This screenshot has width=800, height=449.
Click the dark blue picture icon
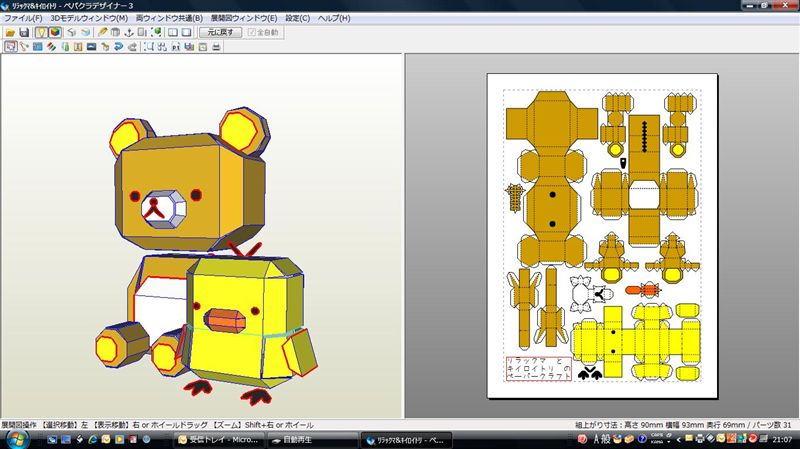coord(91,47)
